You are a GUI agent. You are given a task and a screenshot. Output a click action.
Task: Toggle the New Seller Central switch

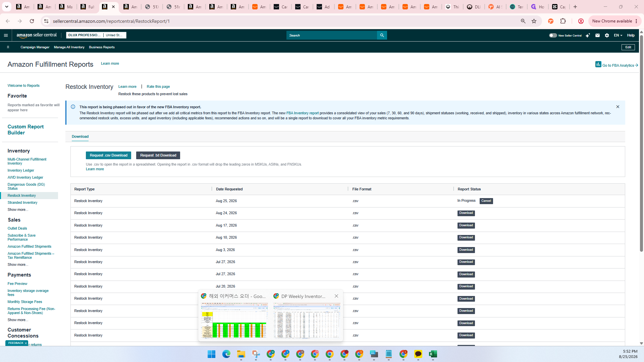click(x=553, y=35)
